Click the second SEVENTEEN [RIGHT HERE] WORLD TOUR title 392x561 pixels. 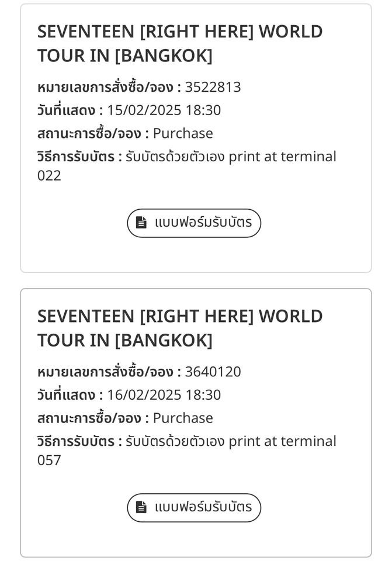(x=180, y=328)
